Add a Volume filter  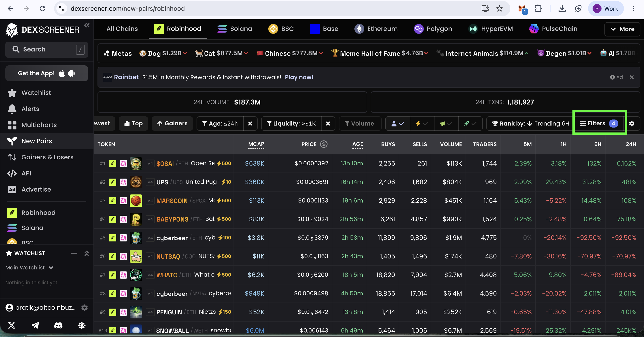tap(360, 123)
